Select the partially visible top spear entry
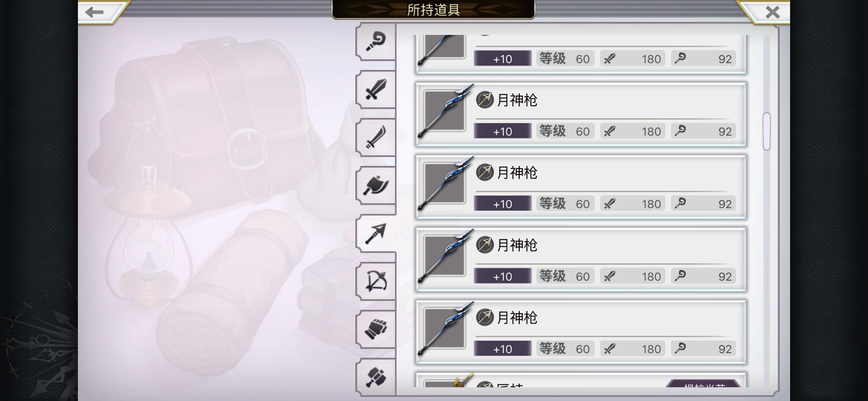This screenshot has height=401, width=868. 581,54
